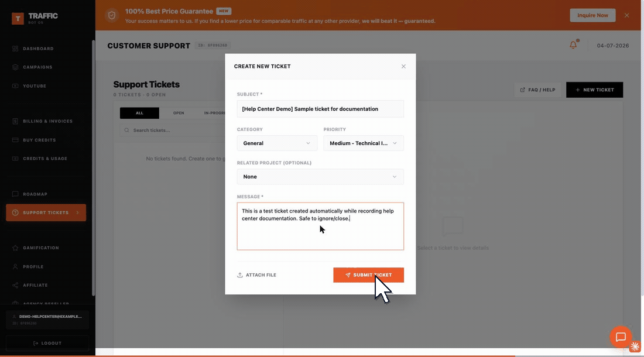The image size is (644, 357).
Task: Click shield icon in price guarantee banner
Action: pyautogui.click(x=112, y=16)
